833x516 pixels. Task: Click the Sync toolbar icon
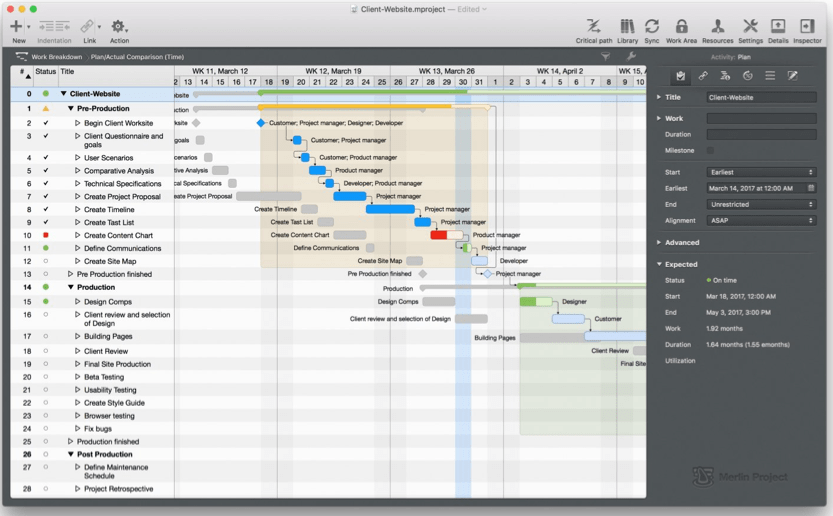coord(652,26)
